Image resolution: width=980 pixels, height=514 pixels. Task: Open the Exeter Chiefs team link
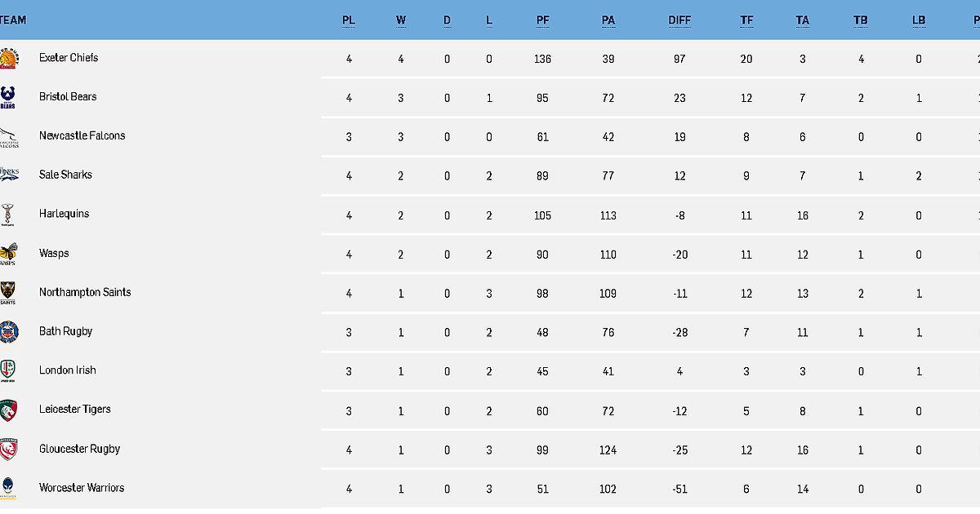(x=69, y=58)
